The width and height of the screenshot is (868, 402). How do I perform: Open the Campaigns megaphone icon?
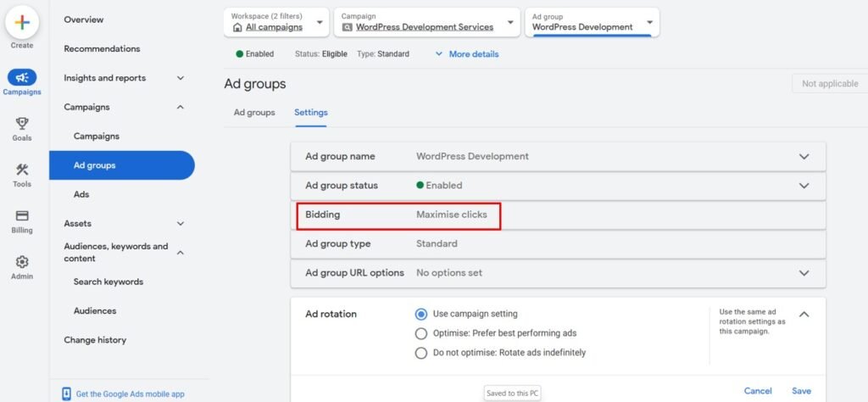tap(22, 77)
